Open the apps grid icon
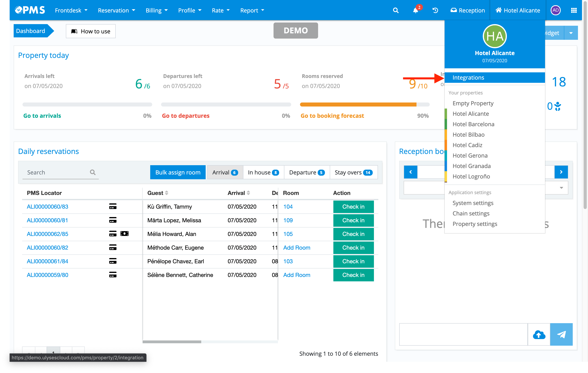Image resolution: width=588 pixels, height=373 pixels. click(574, 10)
